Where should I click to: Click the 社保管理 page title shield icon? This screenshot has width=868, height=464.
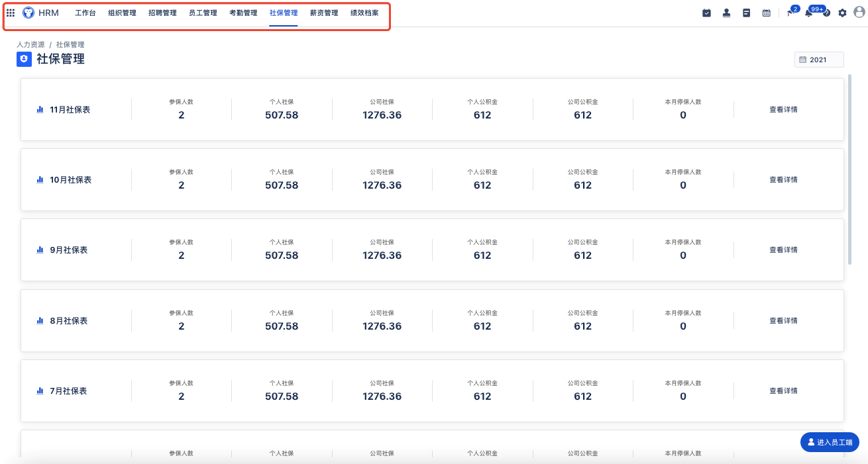pyautogui.click(x=24, y=59)
